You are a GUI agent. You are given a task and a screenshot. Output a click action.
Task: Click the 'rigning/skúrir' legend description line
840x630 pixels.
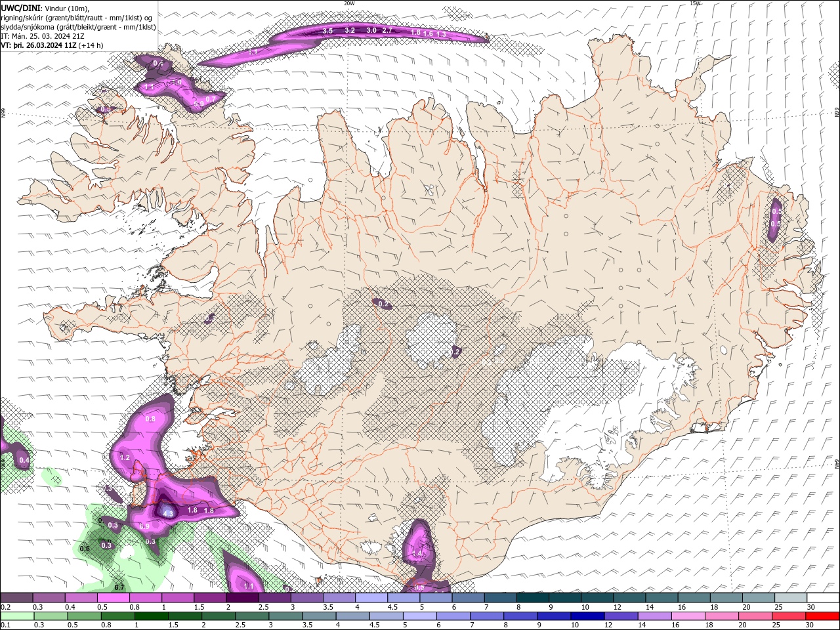click(x=77, y=18)
